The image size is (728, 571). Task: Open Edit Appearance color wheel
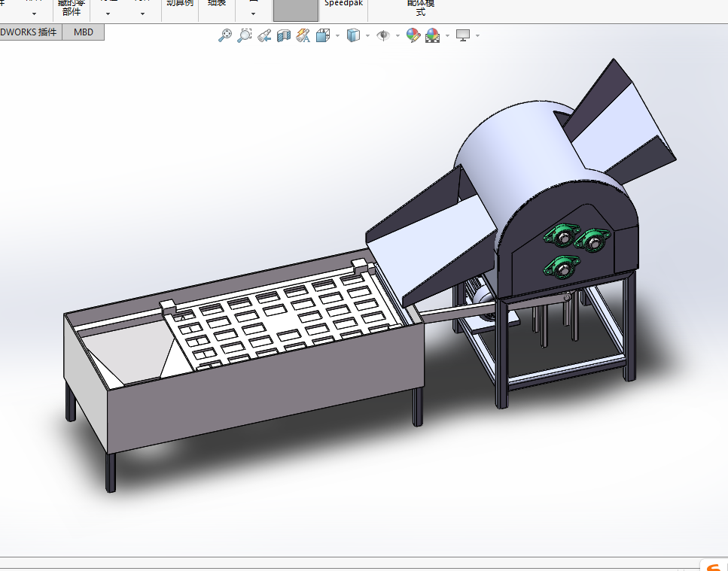pos(413,35)
